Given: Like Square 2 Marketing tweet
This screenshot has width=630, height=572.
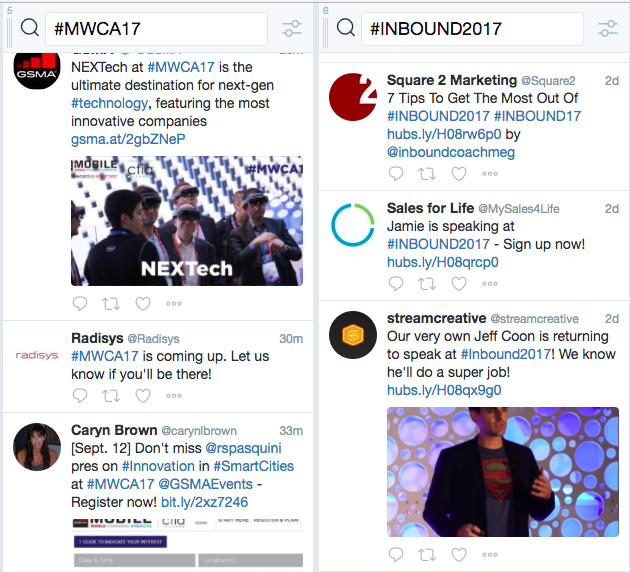Looking at the screenshot, I should point(459,174).
